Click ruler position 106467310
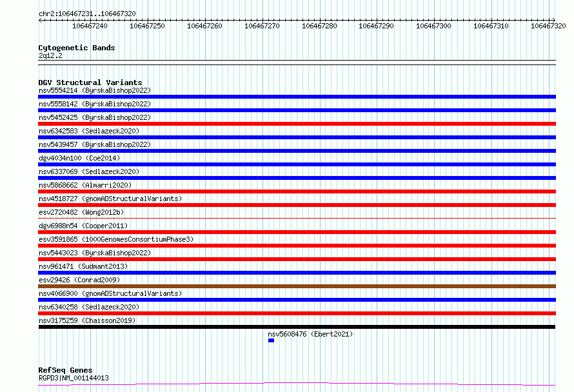 coord(491,26)
